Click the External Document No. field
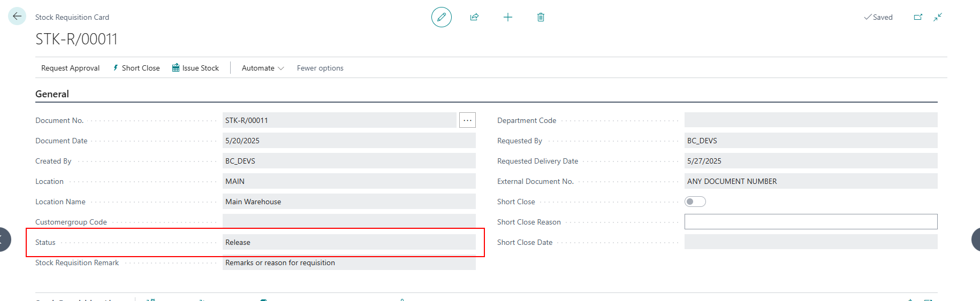980x301 pixels. click(810, 181)
